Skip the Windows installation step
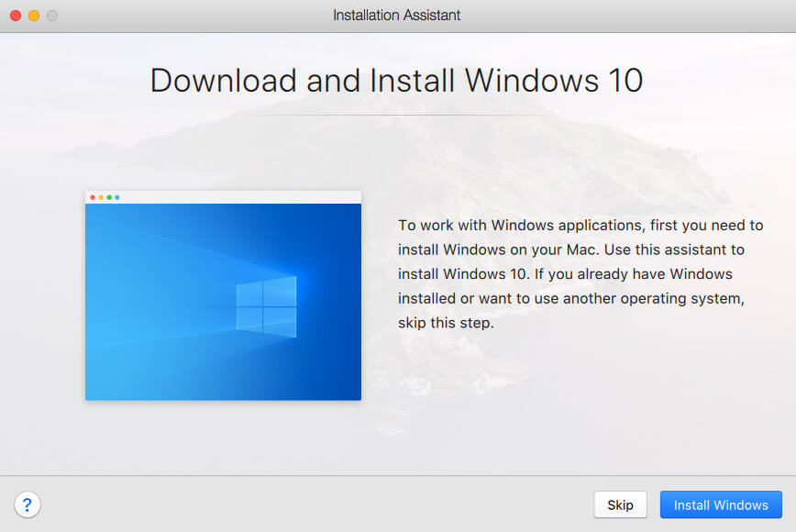Image resolution: width=796 pixels, height=532 pixels. point(620,504)
